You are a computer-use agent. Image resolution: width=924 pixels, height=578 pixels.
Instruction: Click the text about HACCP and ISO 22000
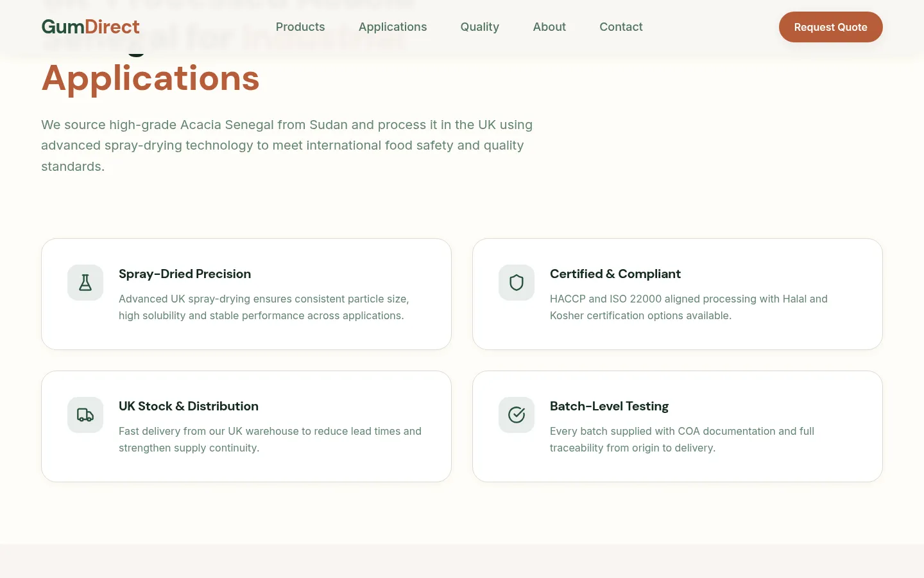coord(689,307)
